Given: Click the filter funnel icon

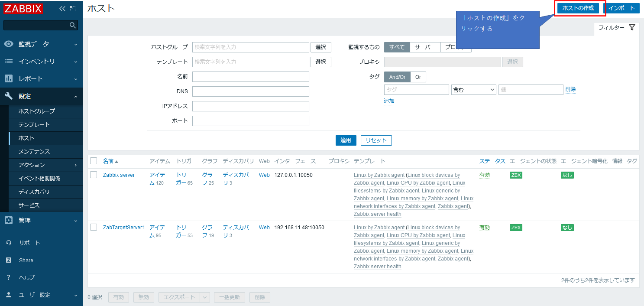Looking at the screenshot, I should click(x=632, y=27).
